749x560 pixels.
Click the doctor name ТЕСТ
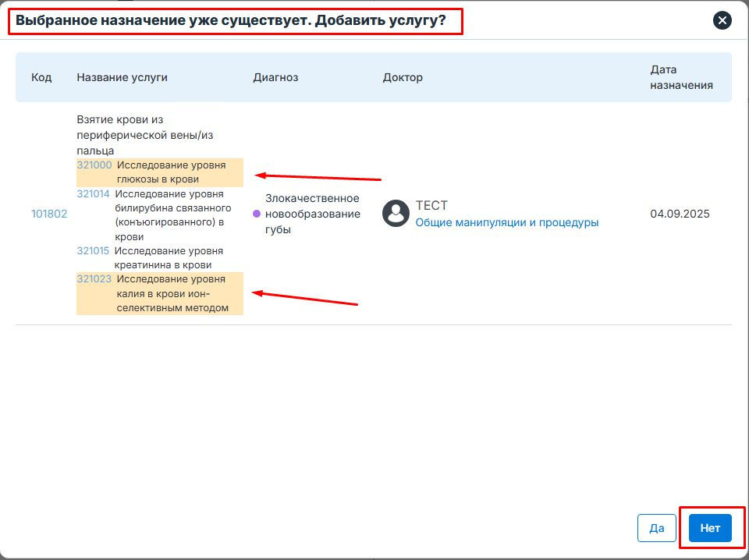[431, 206]
